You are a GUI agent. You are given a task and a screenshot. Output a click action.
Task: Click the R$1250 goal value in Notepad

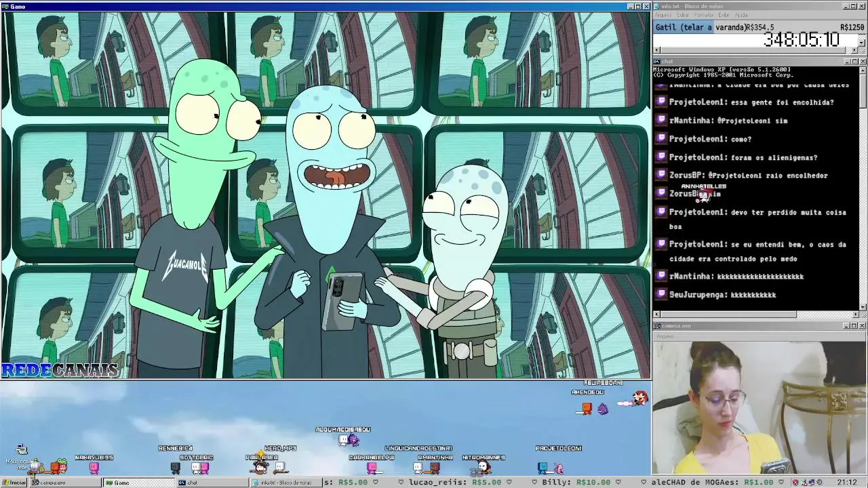852,27
